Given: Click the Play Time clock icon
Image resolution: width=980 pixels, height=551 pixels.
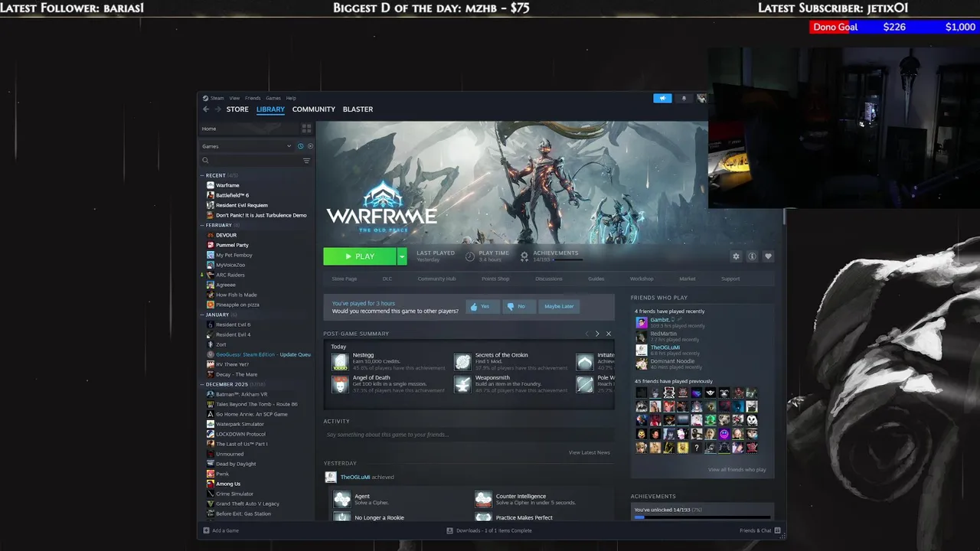Looking at the screenshot, I should click(470, 256).
